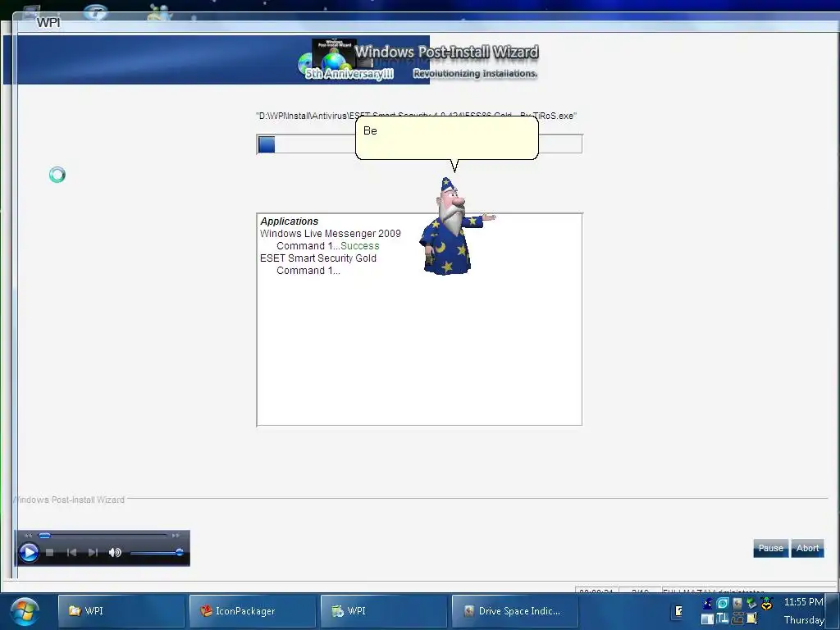Viewport: 840px width, 630px height.
Task: Skip to next track in media player
Action: click(x=93, y=552)
